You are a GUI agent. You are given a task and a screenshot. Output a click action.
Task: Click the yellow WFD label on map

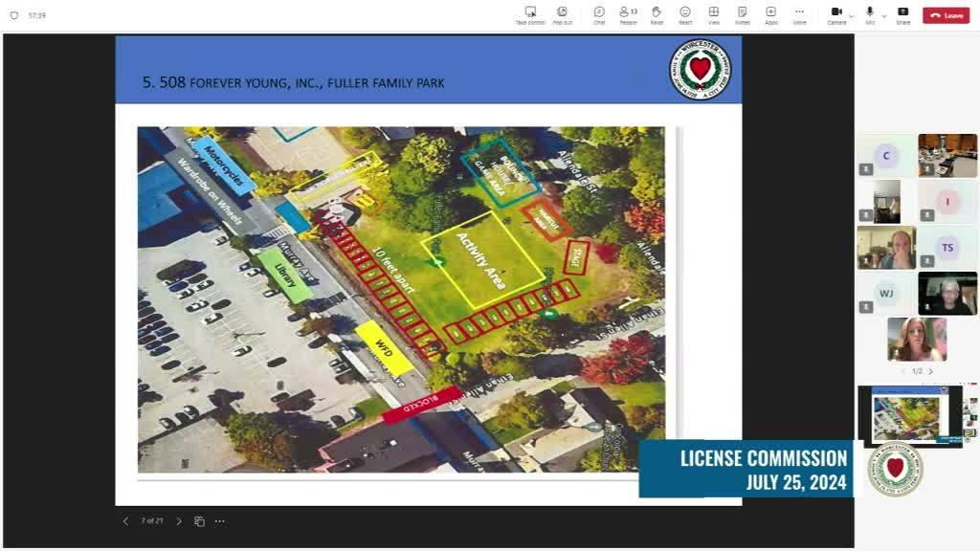[384, 348]
